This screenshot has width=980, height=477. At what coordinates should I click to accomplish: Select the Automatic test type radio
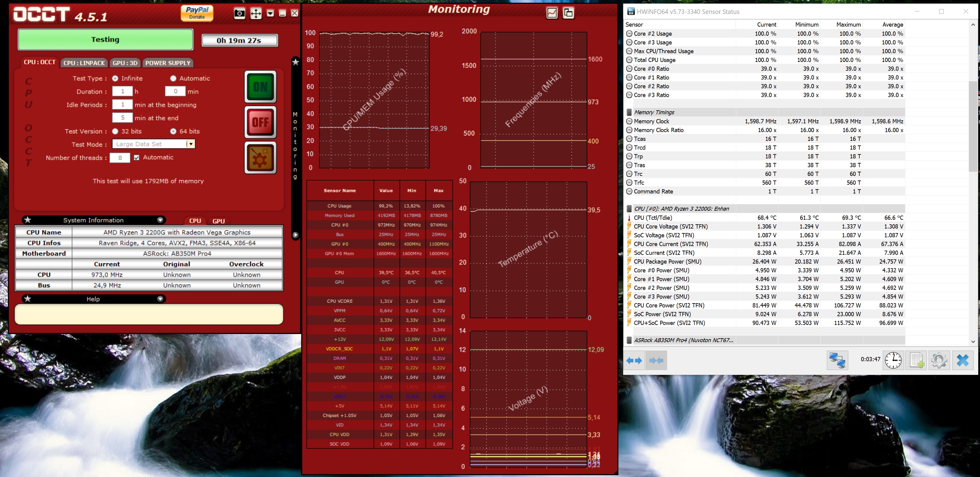click(x=173, y=78)
